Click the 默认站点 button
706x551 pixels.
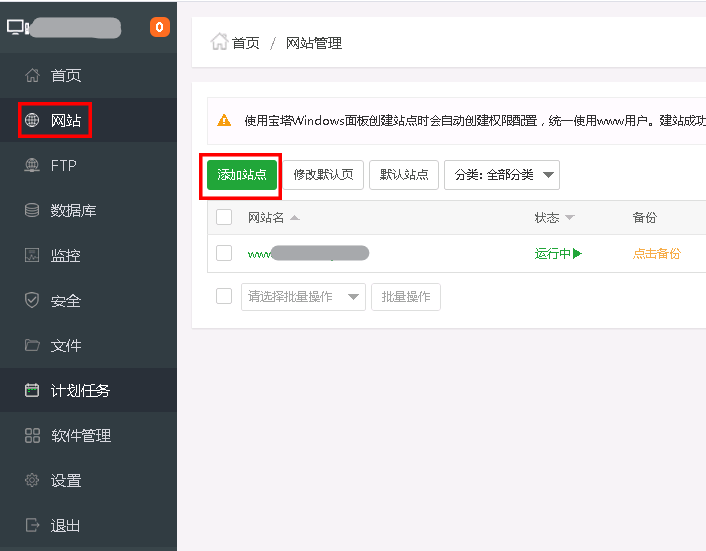[x=404, y=175]
